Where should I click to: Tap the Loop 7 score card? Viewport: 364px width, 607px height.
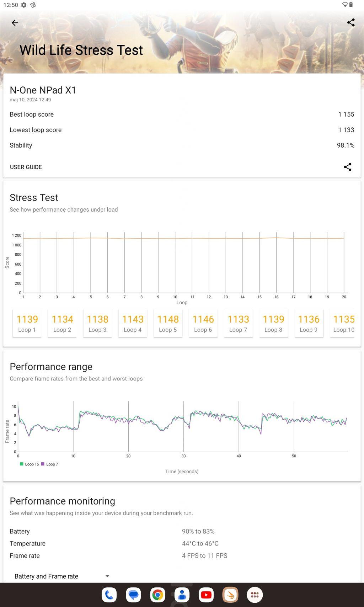pos(238,323)
